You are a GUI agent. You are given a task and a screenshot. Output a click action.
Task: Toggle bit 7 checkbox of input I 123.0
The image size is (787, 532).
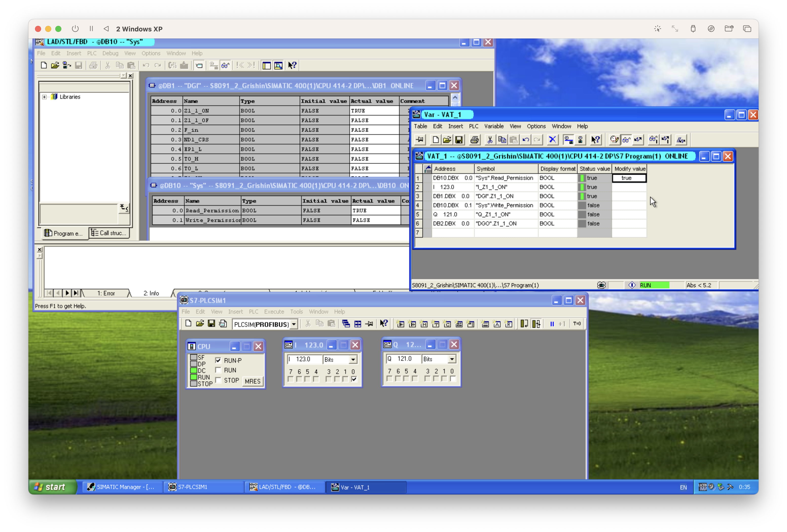[291, 379]
